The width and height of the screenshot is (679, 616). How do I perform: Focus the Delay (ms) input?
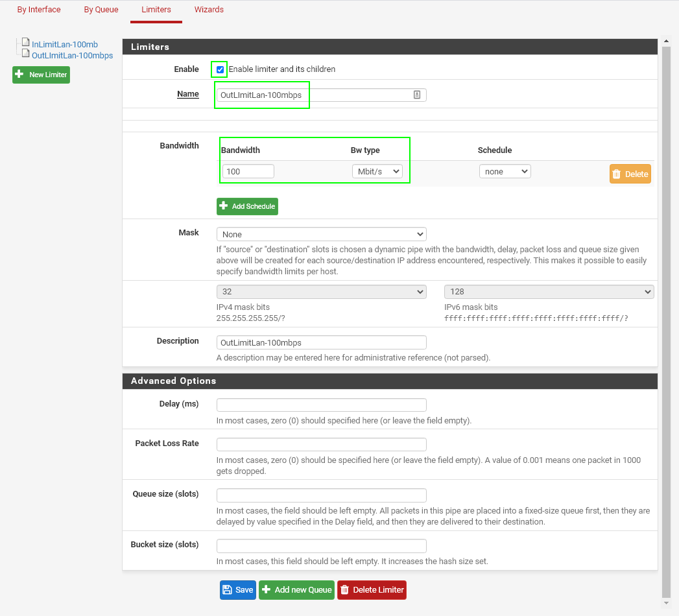click(321, 405)
